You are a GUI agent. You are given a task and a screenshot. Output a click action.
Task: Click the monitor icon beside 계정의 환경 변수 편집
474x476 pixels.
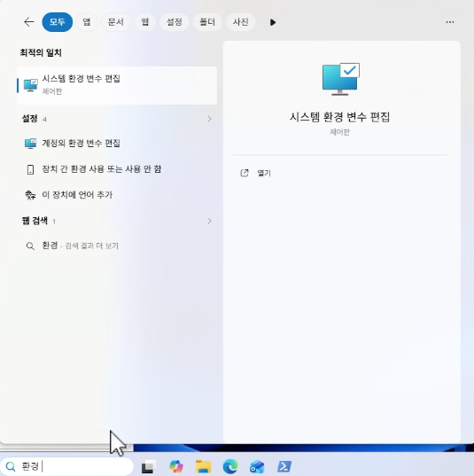(30, 144)
